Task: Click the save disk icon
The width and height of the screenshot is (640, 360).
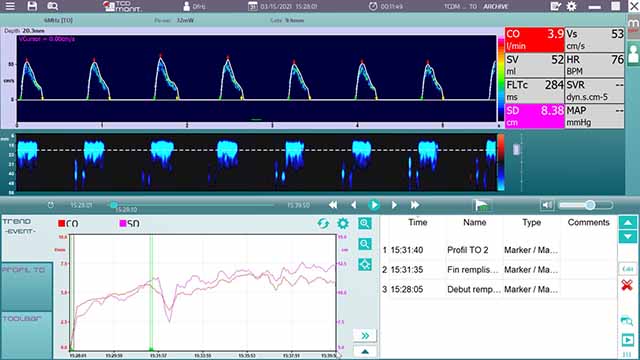Action: (32, 6)
